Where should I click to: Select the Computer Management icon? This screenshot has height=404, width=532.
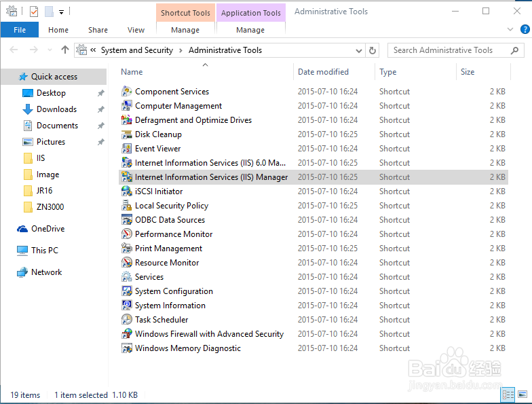point(126,106)
